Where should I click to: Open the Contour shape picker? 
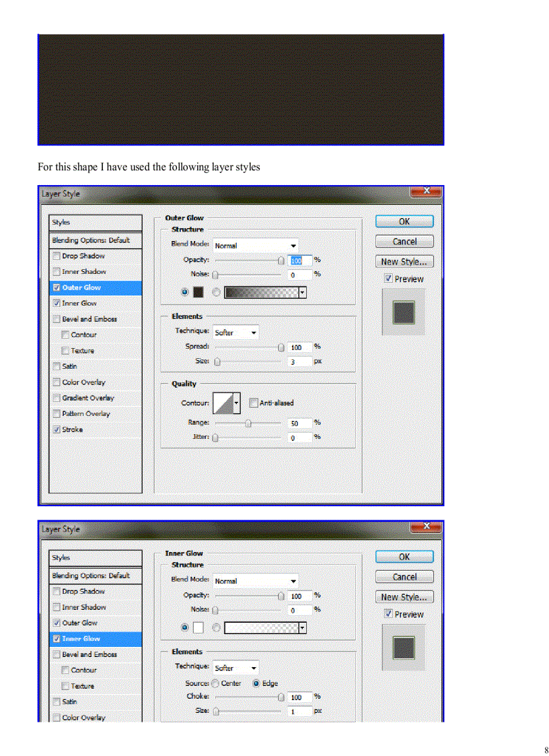(x=225, y=403)
